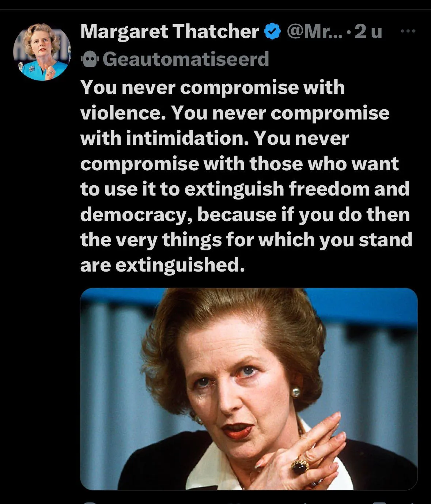Open Margaret Thatcher's profile avatar
Image resolution: width=431 pixels, height=504 pixels.
[x=42, y=52]
